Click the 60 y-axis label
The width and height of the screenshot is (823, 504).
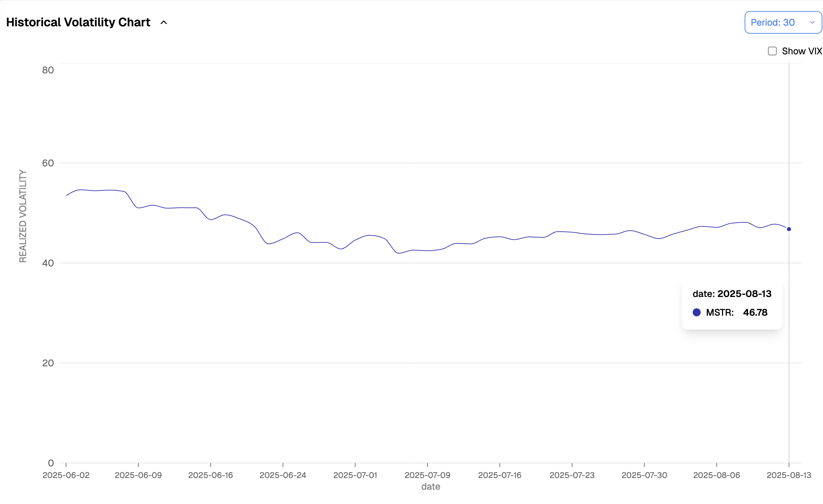(x=48, y=163)
